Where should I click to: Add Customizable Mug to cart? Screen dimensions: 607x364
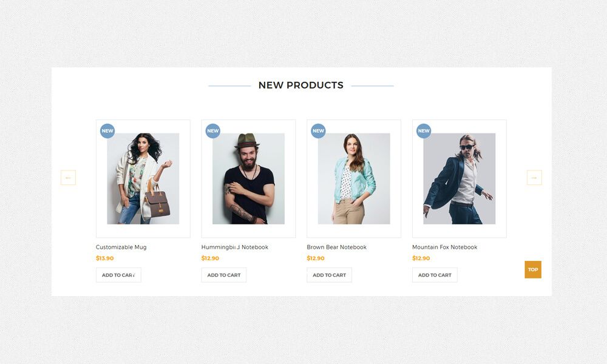tap(118, 275)
